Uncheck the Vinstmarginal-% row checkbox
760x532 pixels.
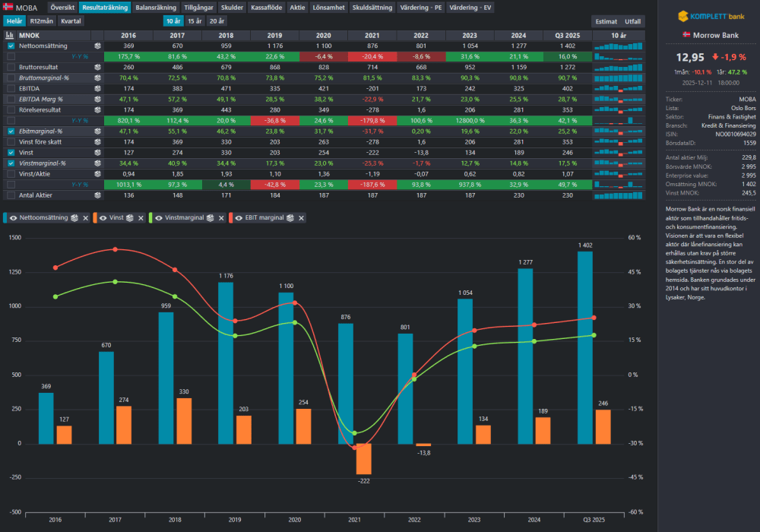coord(11,163)
